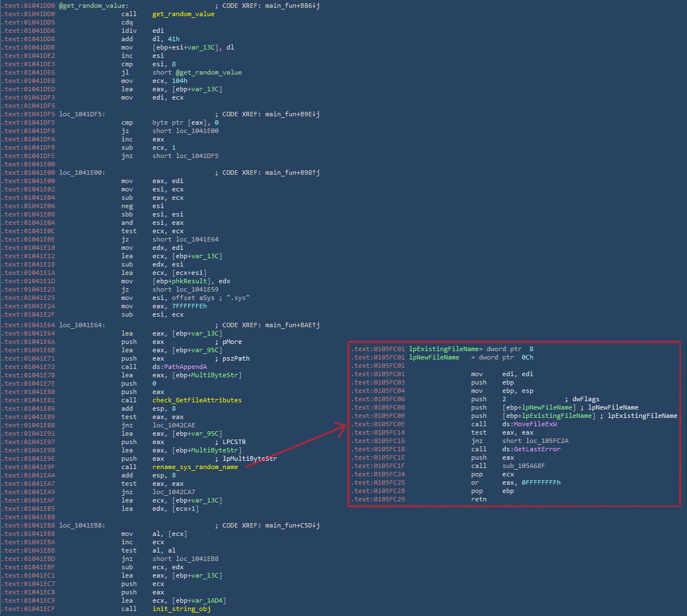
Task: Click the dwFlags comment text
Action: 586,399
